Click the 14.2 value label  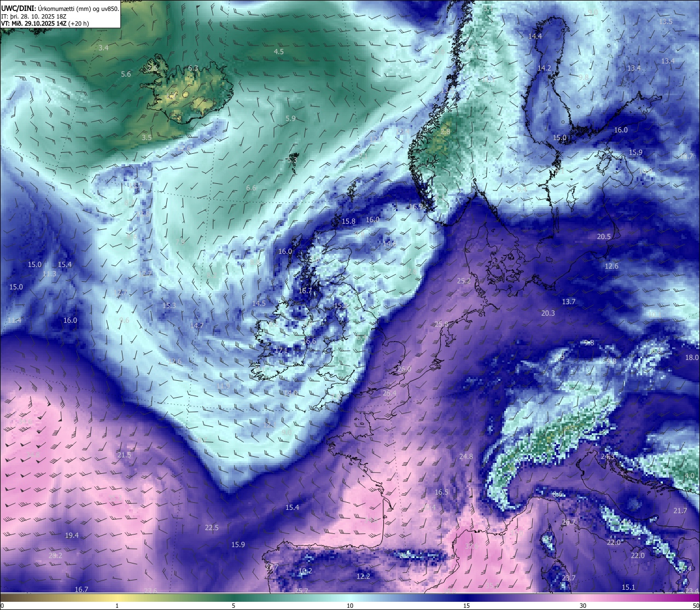click(544, 68)
